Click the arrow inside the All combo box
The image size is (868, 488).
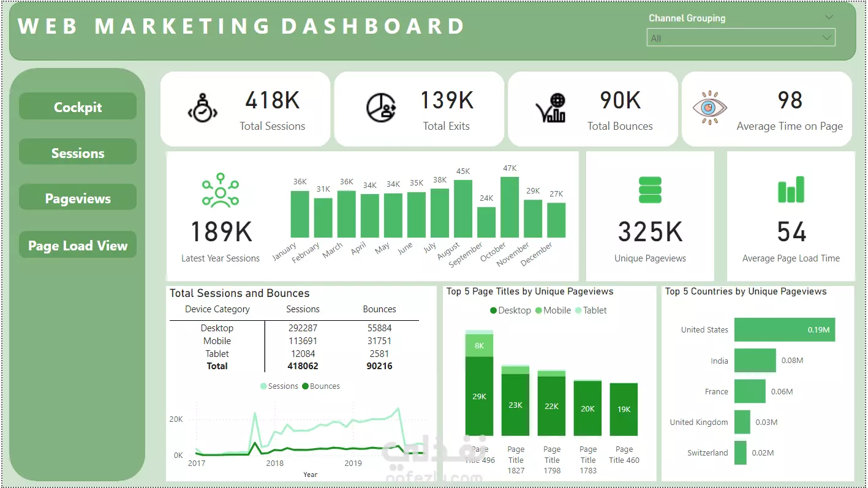pos(827,38)
